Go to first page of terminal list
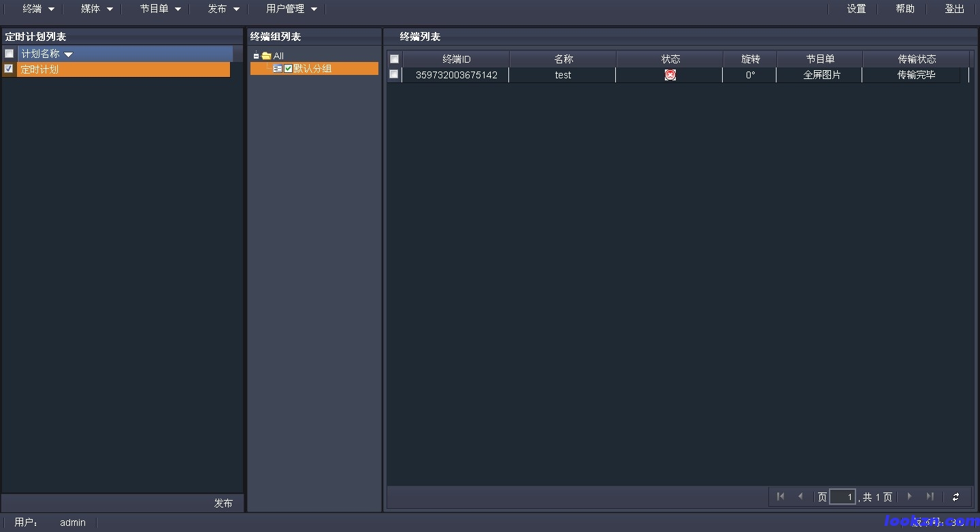The width and height of the screenshot is (980, 532). (x=781, y=497)
